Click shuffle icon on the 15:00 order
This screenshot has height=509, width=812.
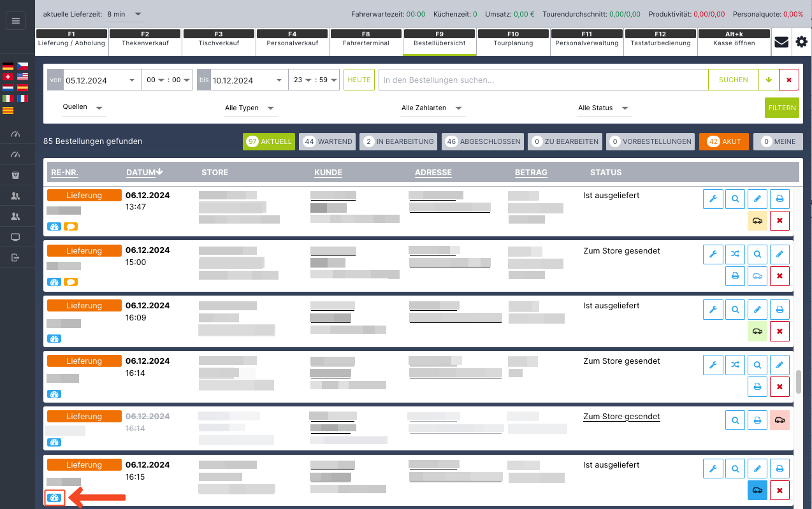(736, 254)
